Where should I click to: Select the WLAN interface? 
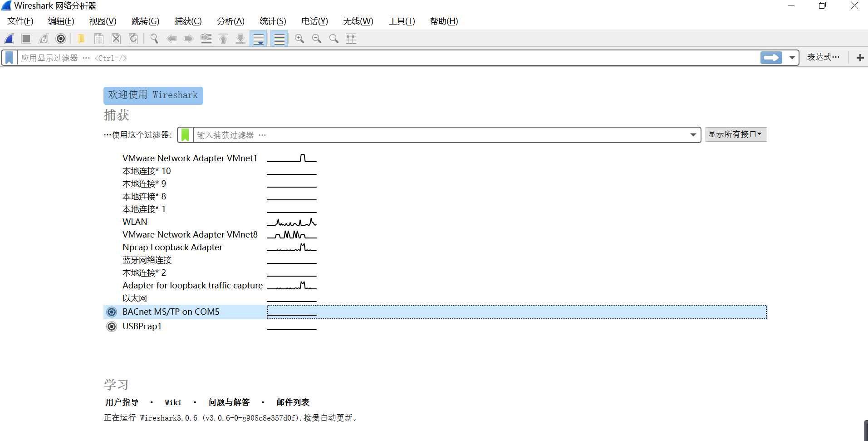135,222
